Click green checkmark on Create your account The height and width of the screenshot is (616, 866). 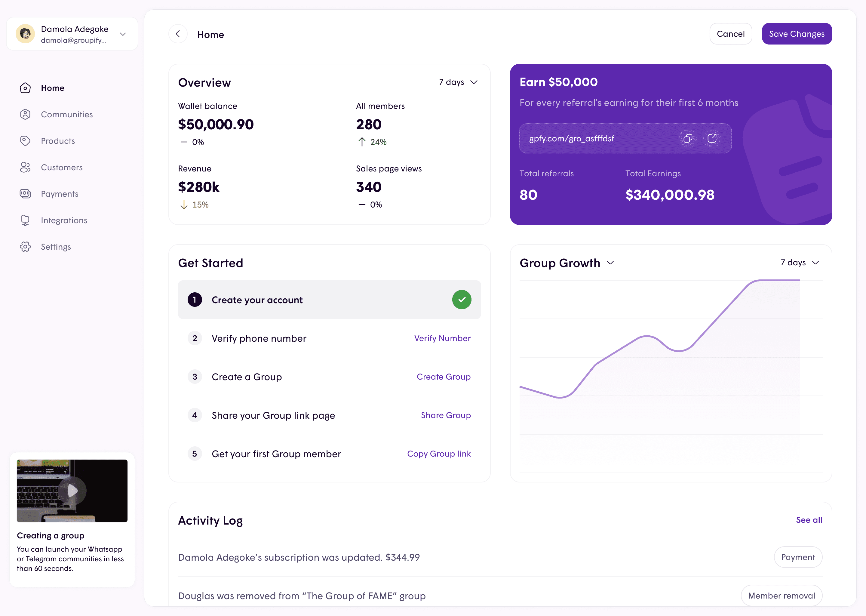tap(462, 300)
